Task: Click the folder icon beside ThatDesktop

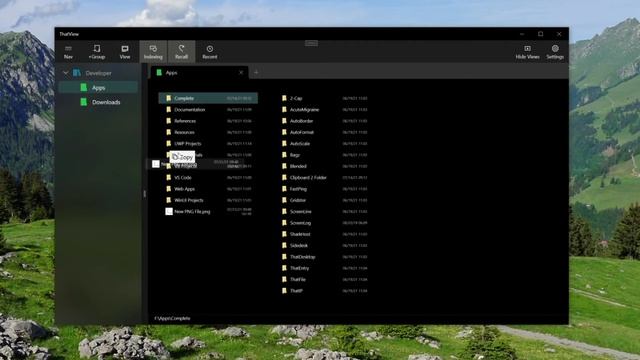Action: (284, 257)
